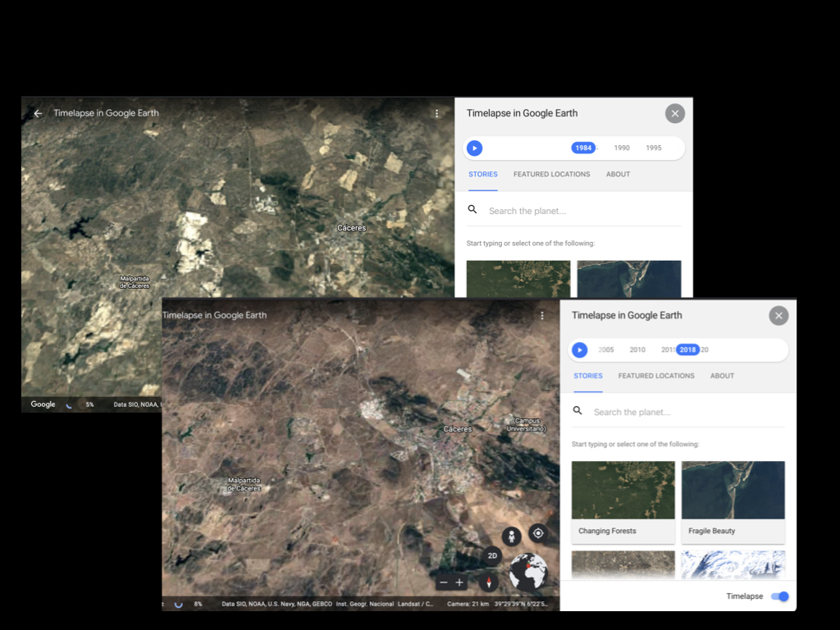Click the red compass north icon
This screenshot has height=630, width=840.
tap(489, 582)
